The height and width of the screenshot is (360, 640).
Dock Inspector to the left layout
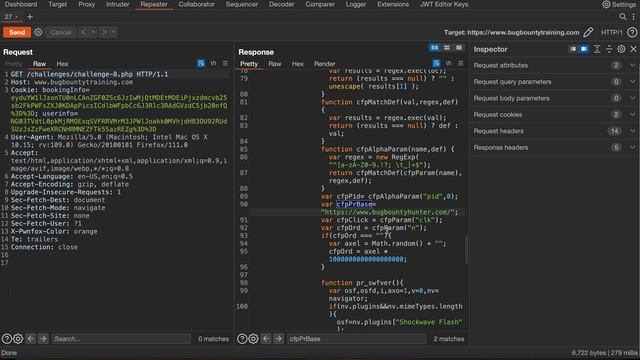click(x=573, y=49)
